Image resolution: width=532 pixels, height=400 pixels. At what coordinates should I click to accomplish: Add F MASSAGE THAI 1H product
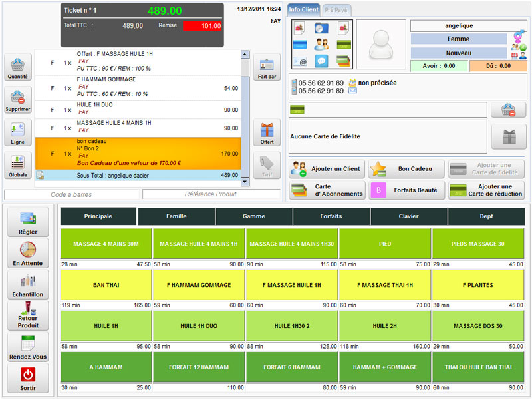(385, 285)
